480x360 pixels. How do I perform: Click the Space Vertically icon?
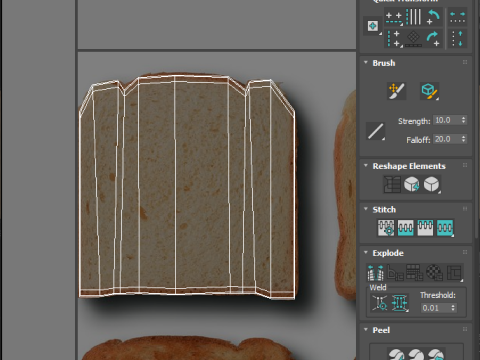[457, 39]
